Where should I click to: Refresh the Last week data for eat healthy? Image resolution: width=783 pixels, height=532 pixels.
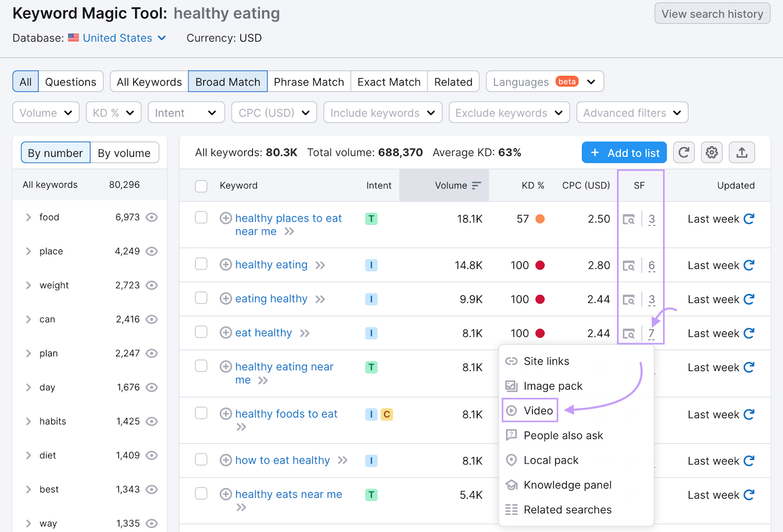(749, 333)
